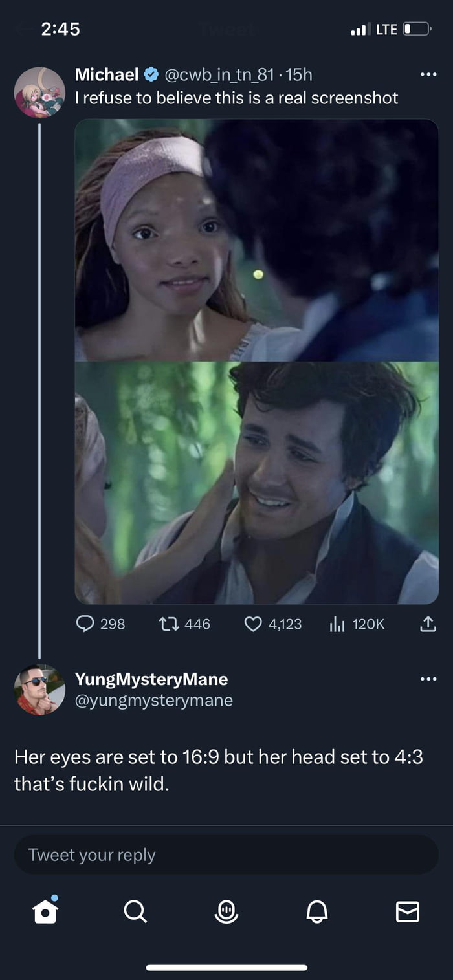Screen dimensions: 453x980
Task: Open YungMysteryMane's profile avatar
Action: tap(39, 689)
